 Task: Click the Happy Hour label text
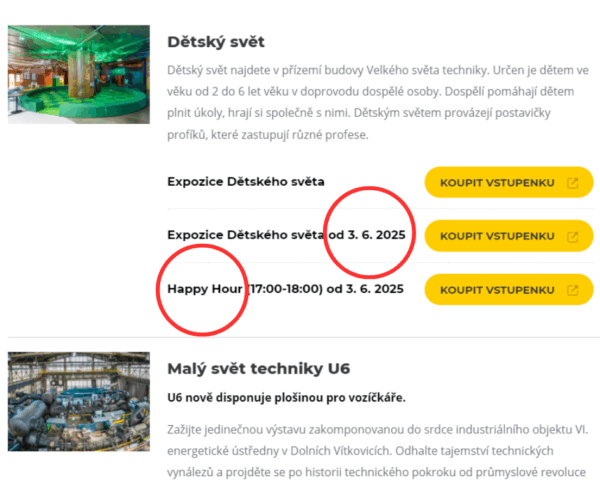(x=205, y=289)
